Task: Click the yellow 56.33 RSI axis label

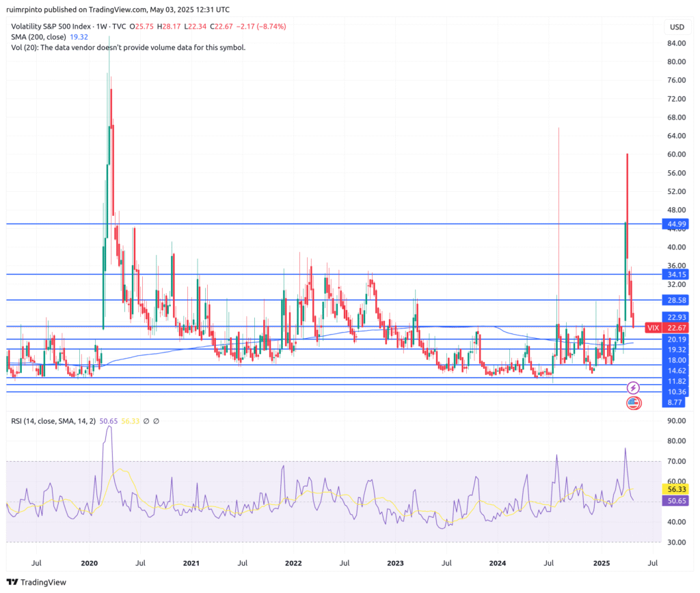Action: [676, 489]
